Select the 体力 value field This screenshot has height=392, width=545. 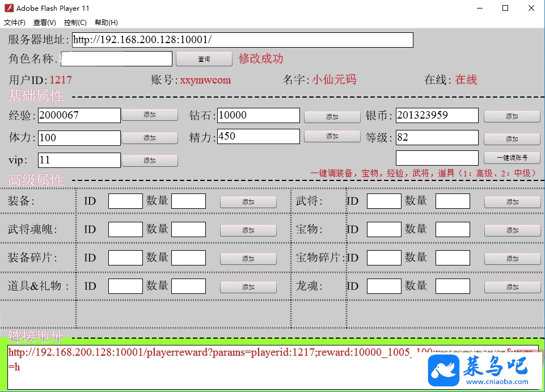[79, 138]
